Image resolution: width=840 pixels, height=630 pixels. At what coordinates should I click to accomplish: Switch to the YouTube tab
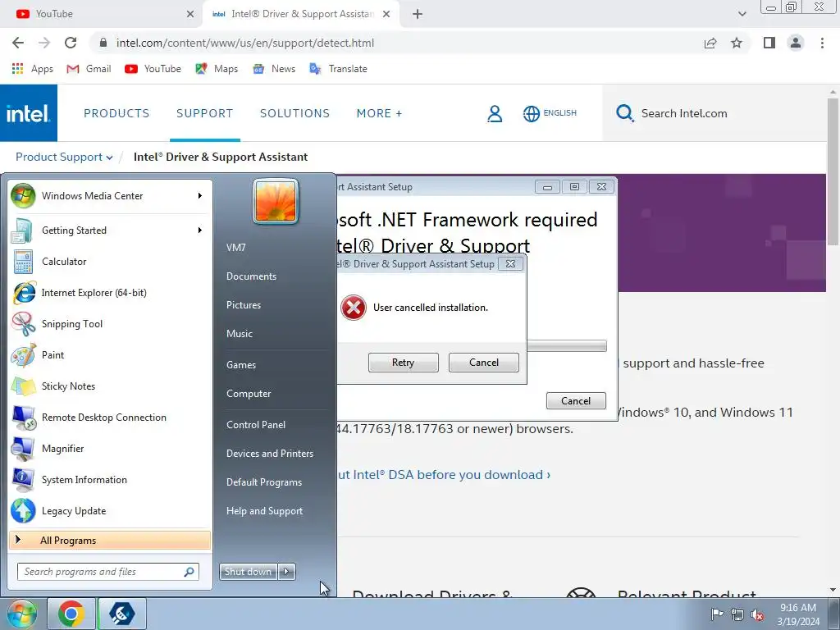[102, 14]
